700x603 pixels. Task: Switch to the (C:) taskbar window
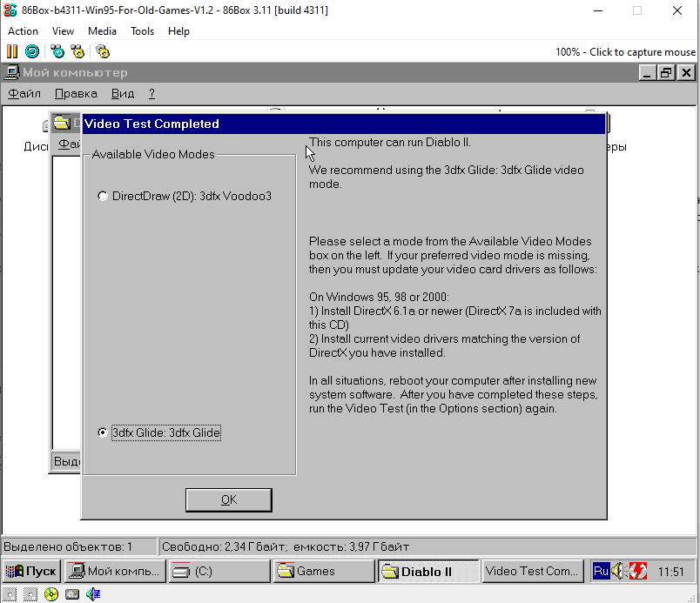(x=219, y=571)
